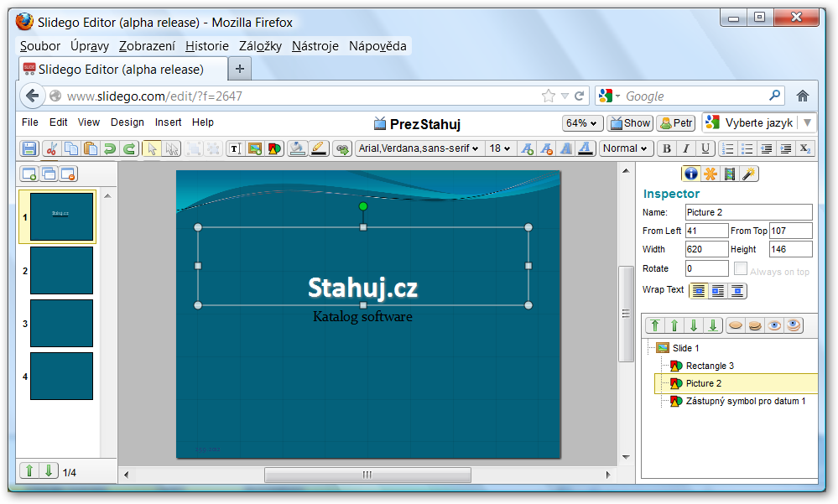Add a new slide in the slide panel
838x504 pixels.
click(x=29, y=174)
